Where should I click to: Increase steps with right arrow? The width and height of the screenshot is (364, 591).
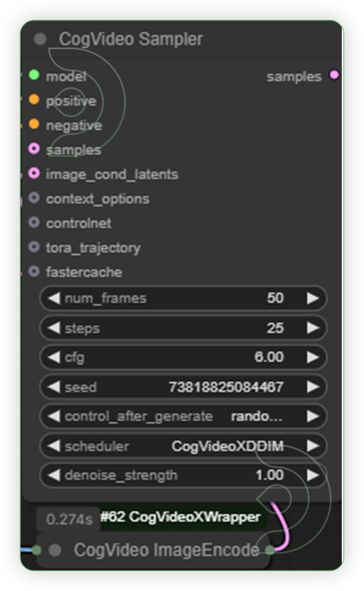(313, 328)
